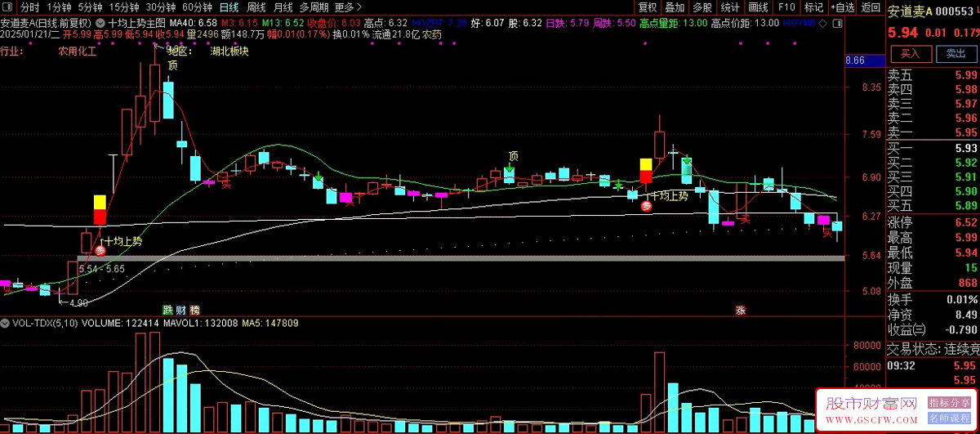The height and width of the screenshot is (434, 980).
Task: Switch to the 日线 daily chart
Action: 229,7
